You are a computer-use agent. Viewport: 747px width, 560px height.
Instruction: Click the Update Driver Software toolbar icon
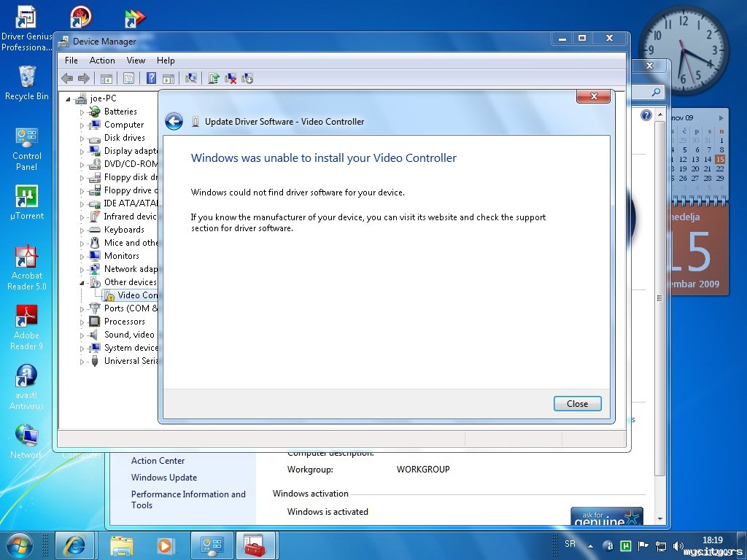coord(214,78)
